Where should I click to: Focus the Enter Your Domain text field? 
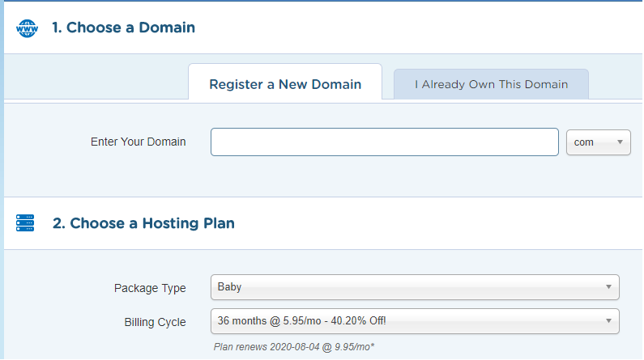click(x=385, y=142)
